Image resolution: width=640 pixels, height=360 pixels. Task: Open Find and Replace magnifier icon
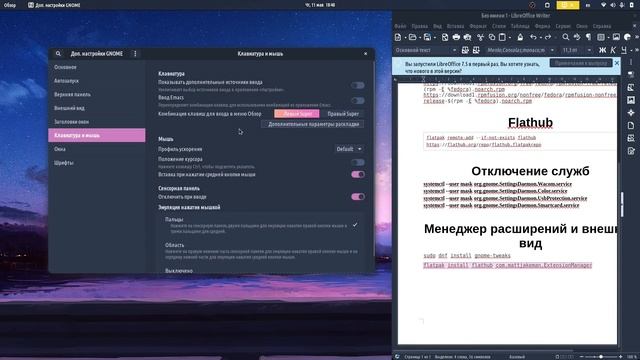565,38
